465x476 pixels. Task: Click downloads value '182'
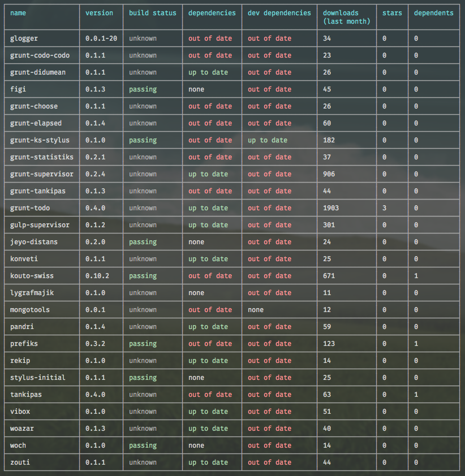pos(329,140)
